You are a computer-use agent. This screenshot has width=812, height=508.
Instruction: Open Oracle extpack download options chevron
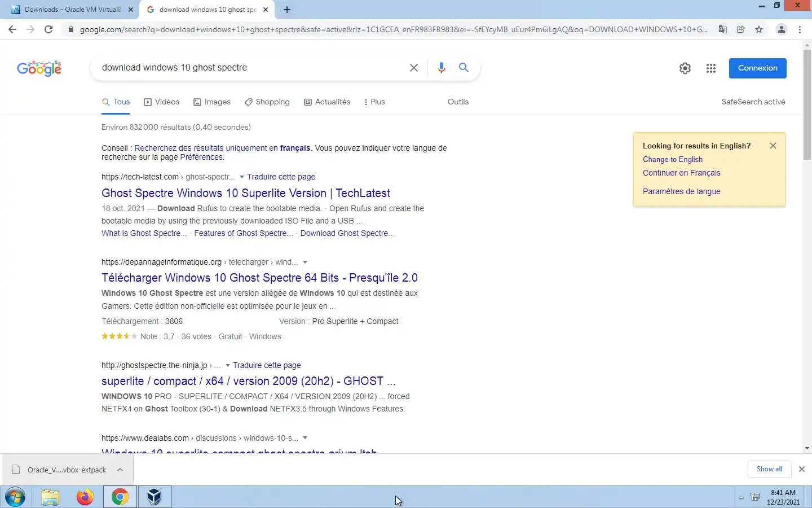pyautogui.click(x=120, y=470)
